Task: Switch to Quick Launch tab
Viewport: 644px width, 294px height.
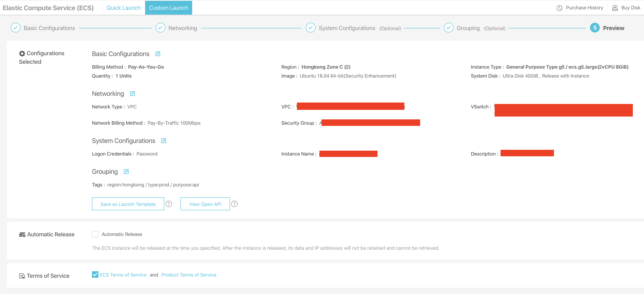Action: click(123, 8)
